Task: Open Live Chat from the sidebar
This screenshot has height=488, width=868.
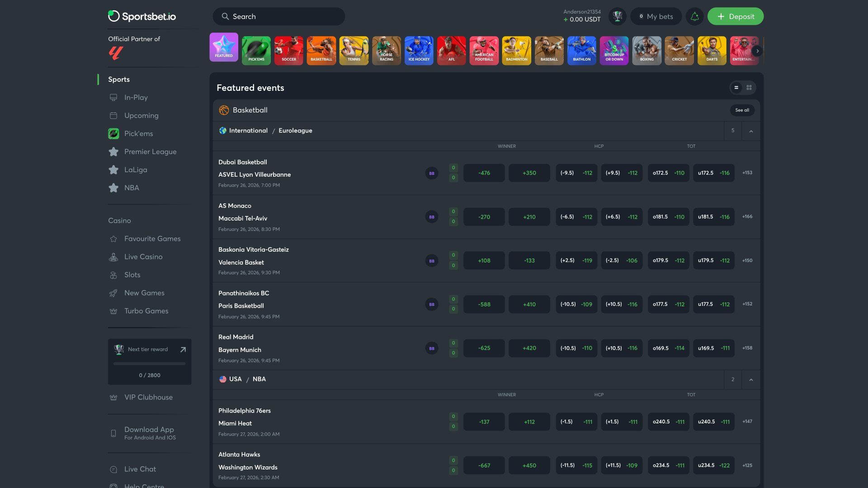Action: point(140,469)
